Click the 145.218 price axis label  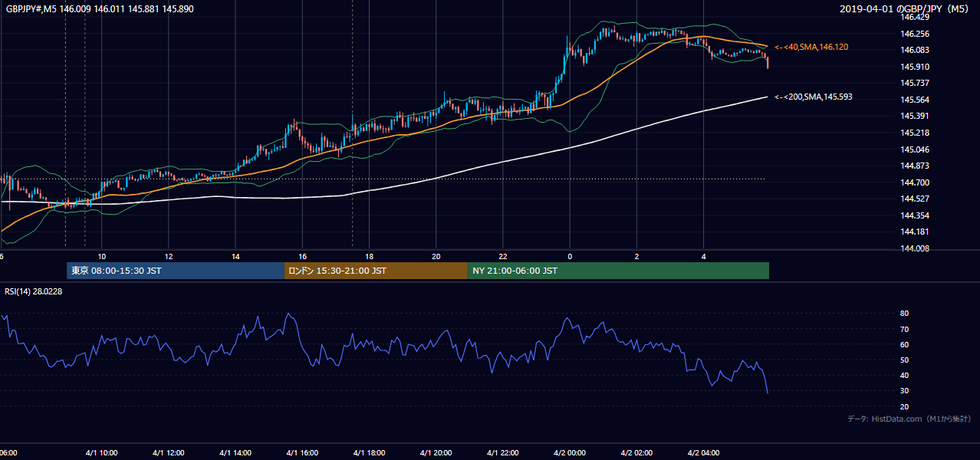(916, 133)
